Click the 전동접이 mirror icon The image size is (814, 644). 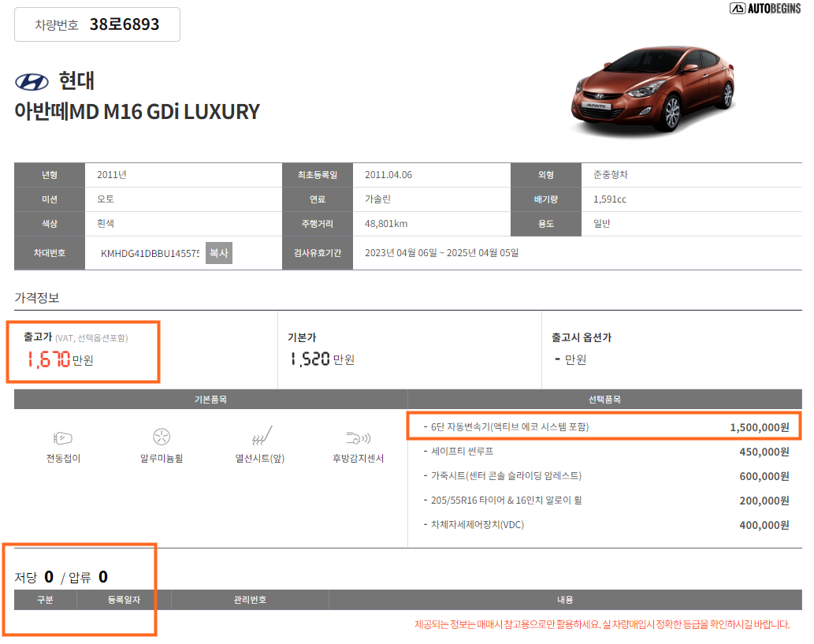tap(63, 438)
